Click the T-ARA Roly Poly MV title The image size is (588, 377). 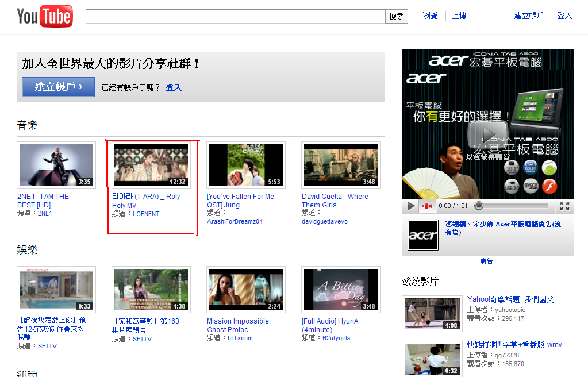pos(146,201)
